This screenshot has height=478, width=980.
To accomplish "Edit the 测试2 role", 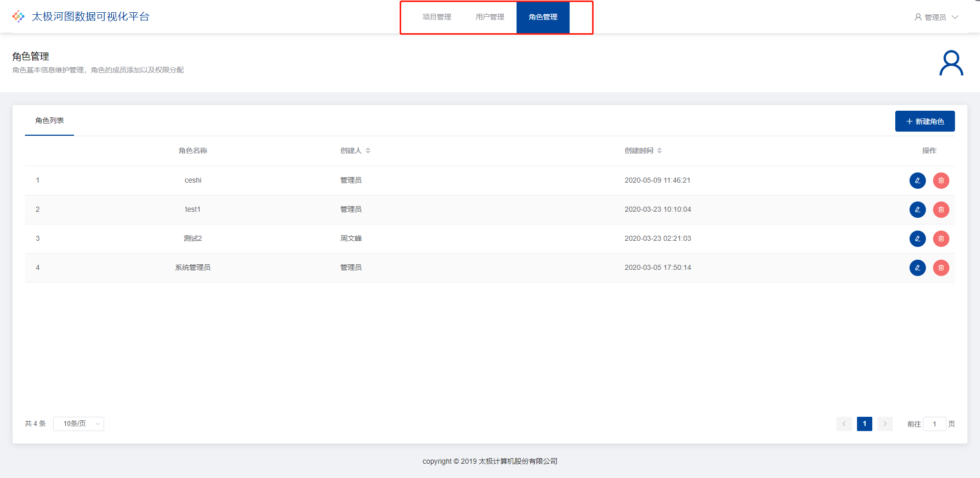I will 917,239.
